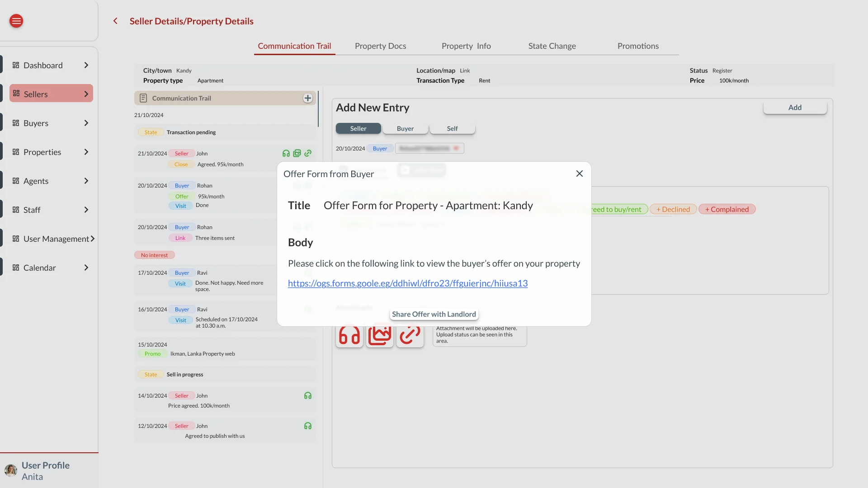The image size is (868, 488).
Task: Expand the Sellers menu chevron
Action: pyautogui.click(x=86, y=94)
